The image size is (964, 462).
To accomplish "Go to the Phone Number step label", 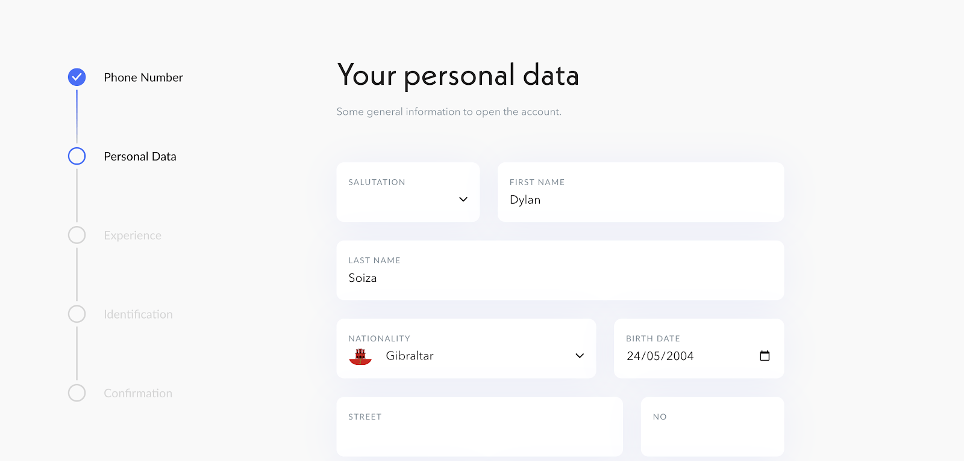I will coord(143,78).
